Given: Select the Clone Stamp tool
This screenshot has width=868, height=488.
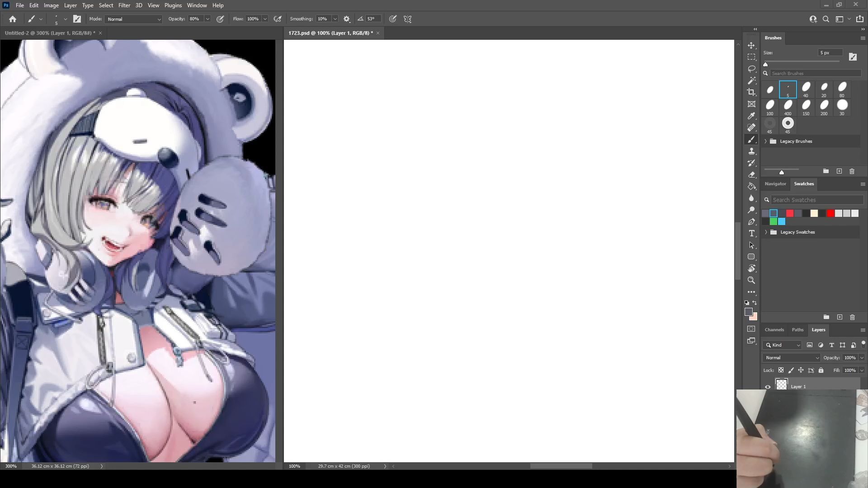Looking at the screenshot, I should [x=751, y=151].
